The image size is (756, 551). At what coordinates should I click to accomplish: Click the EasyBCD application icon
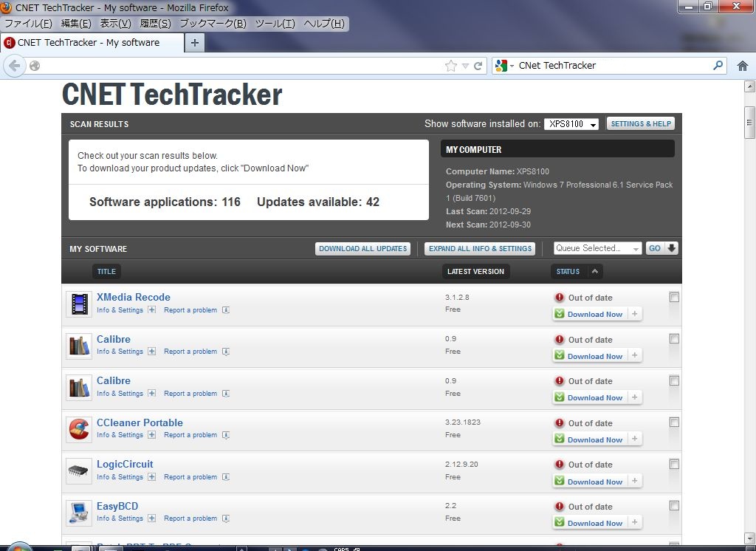click(79, 513)
